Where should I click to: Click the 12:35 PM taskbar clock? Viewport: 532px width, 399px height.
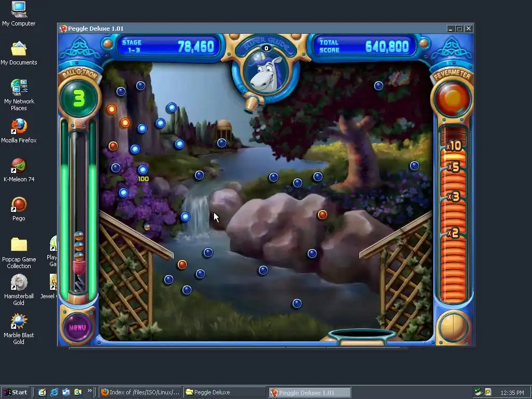pyautogui.click(x=512, y=393)
